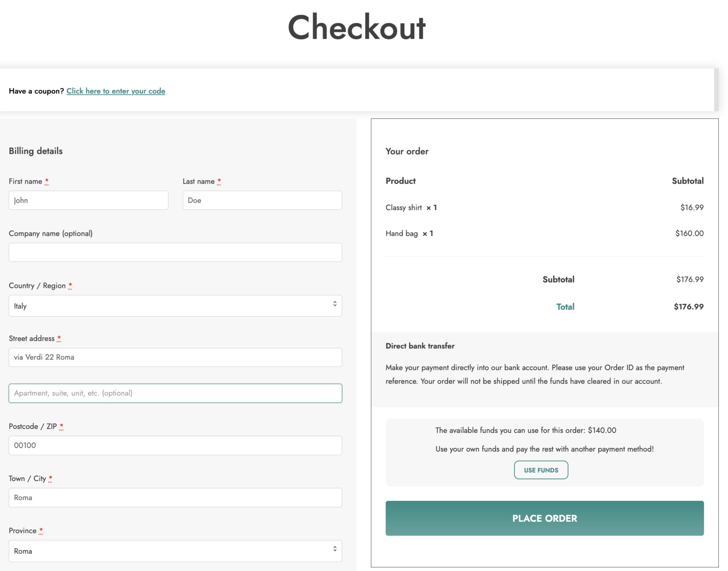Click the Last name input field
The width and height of the screenshot is (728, 571).
click(x=262, y=200)
